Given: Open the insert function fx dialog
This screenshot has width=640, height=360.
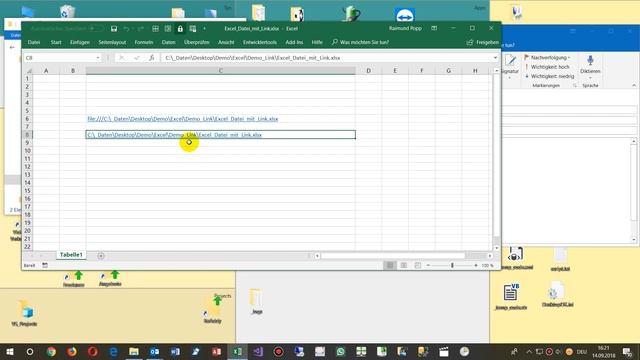Looking at the screenshot, I should pyautogui.click(x=151, y=58).
